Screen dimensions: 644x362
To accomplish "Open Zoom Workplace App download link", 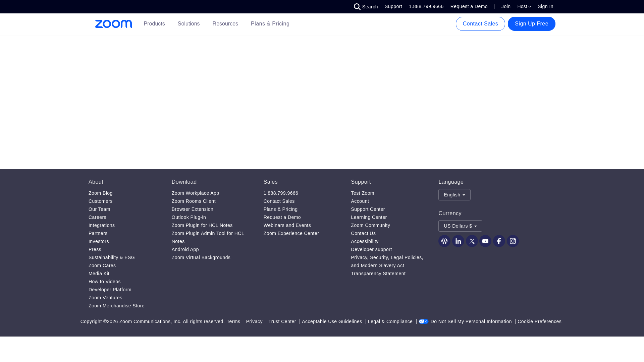I will point(195,193).
